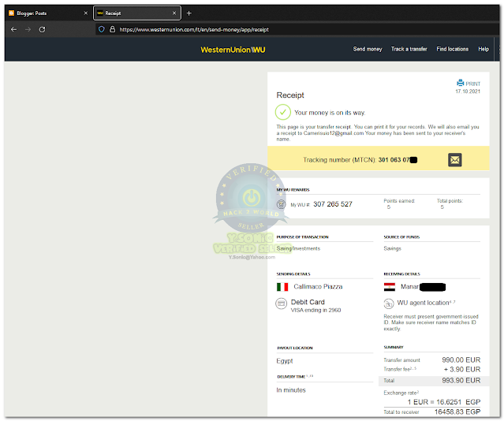Click sender name Callimaco Piazza
The height and width of the screenshot is (421, 504).
[318, 287]
